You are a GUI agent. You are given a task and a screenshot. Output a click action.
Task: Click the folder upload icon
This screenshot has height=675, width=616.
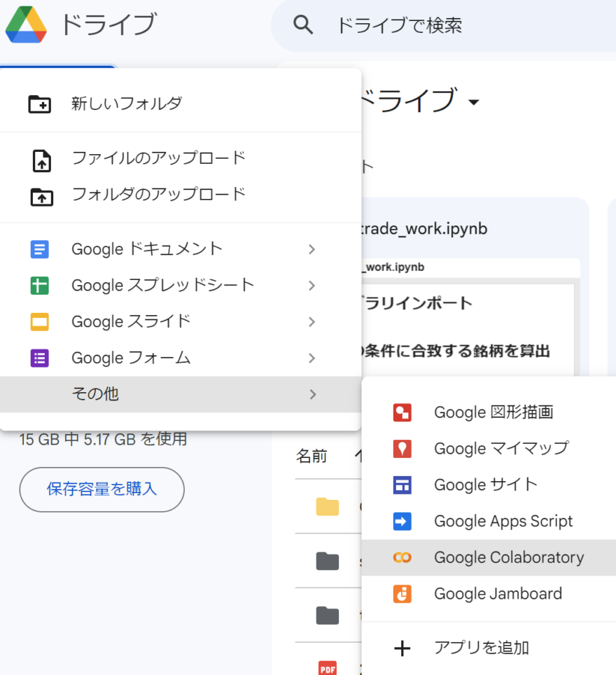tap(42, 197)
